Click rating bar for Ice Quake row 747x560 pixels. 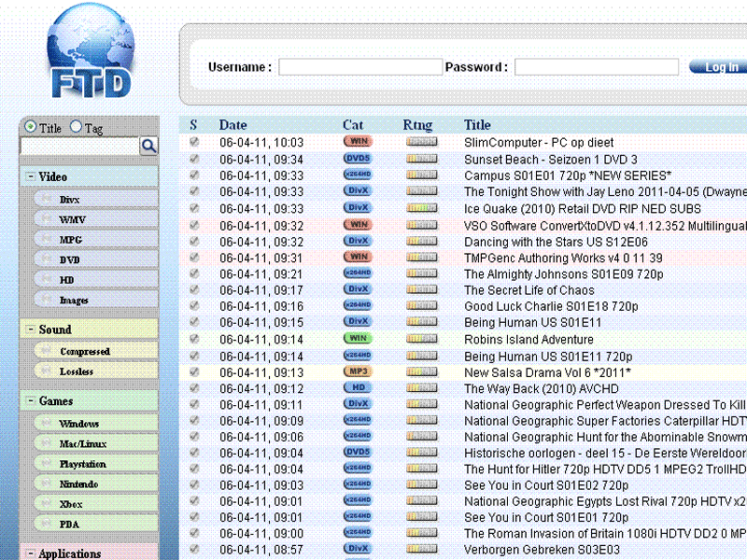(422, 208)
